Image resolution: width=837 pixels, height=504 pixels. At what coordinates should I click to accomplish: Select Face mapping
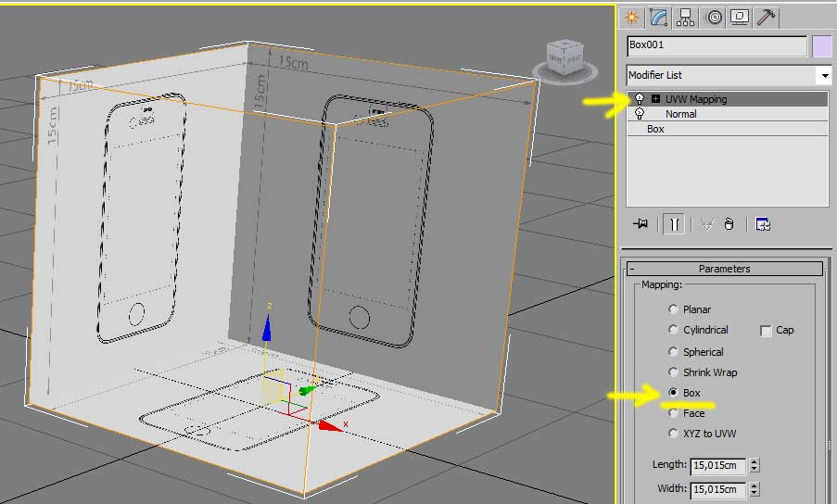(x=673, y=413)
